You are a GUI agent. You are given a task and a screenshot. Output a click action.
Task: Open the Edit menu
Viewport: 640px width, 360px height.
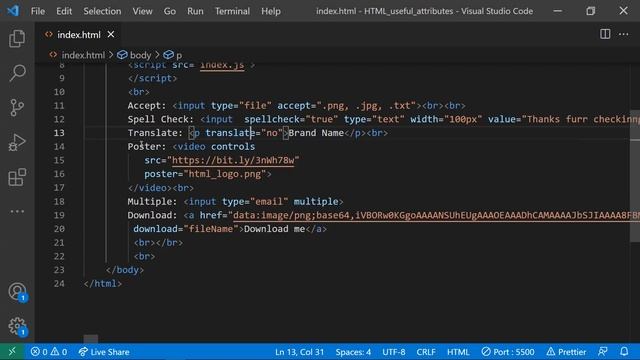pos(64,11)
